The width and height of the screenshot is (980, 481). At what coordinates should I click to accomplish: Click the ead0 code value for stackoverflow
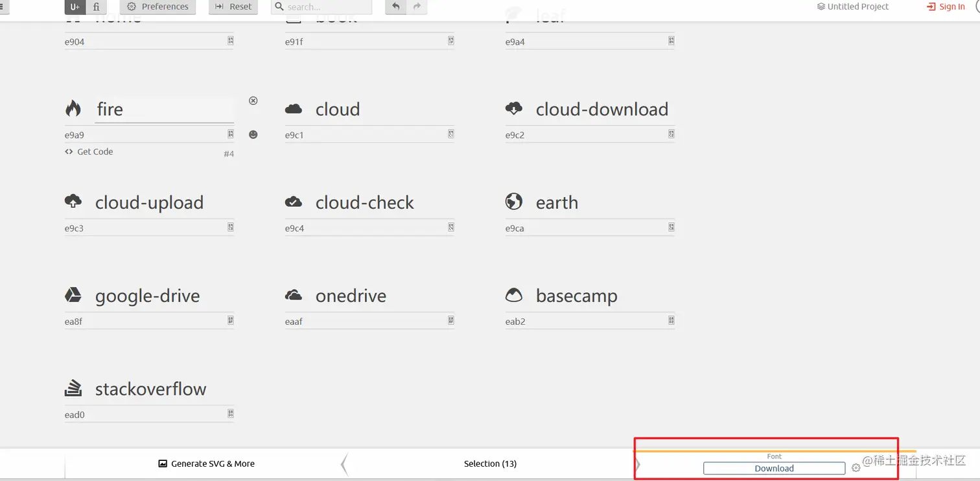pyautogui.click(x=75, y=414)
